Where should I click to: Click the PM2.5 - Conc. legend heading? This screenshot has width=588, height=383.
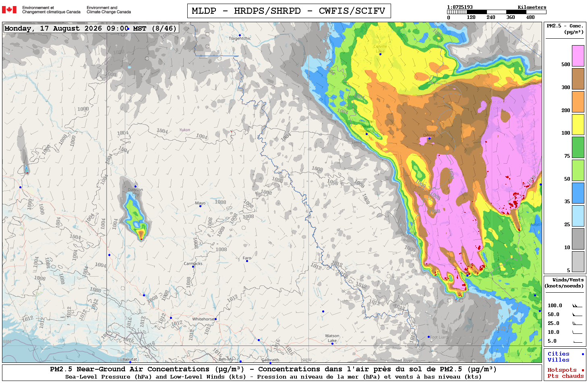pyautogui.click(x=565, y=29)
